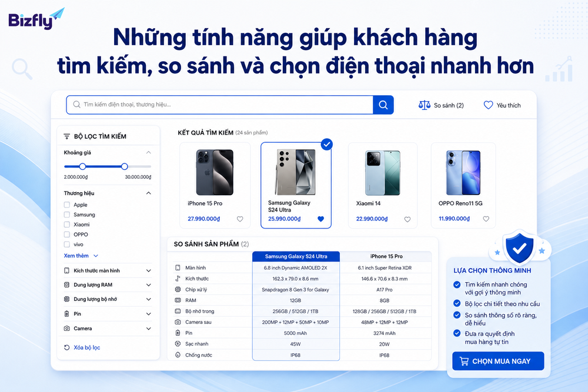Image resolution: width=588 pixels, height=392 pixels.
Task: Click the OPPO Reno11 5G product image
Action: point(463,172)
